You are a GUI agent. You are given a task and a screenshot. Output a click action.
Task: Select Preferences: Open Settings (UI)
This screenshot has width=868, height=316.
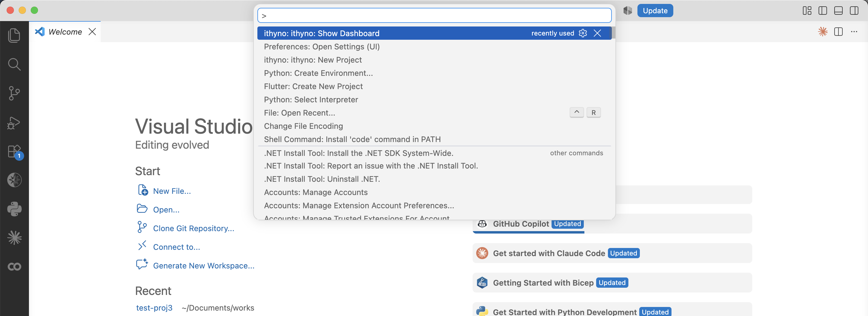pos(434,46)
